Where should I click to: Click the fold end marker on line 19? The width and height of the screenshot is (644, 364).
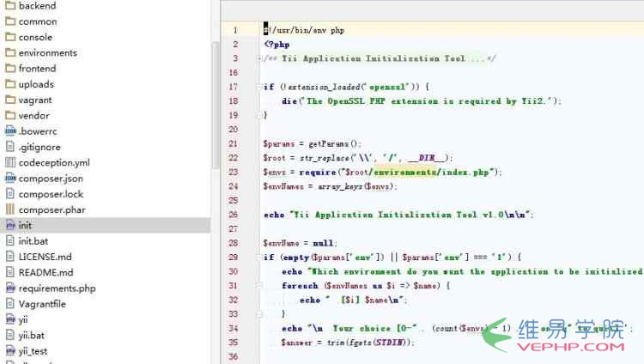coord(259,115)
